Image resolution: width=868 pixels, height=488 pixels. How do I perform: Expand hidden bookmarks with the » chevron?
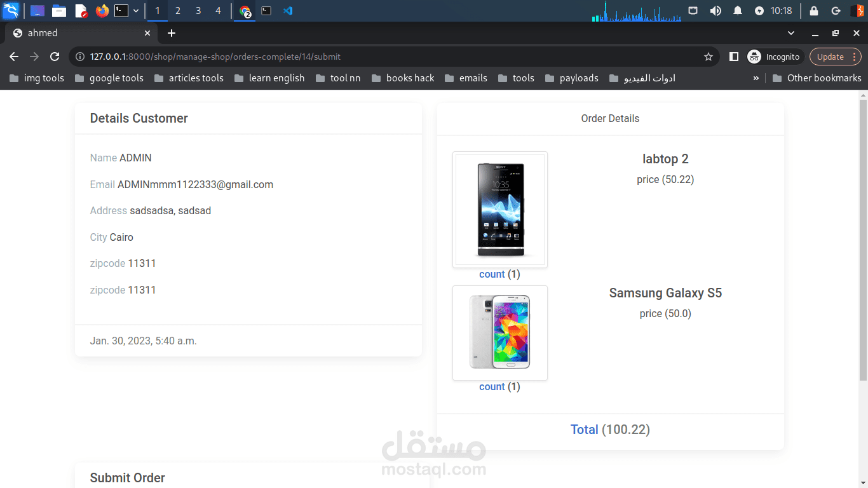coord(756,78)
